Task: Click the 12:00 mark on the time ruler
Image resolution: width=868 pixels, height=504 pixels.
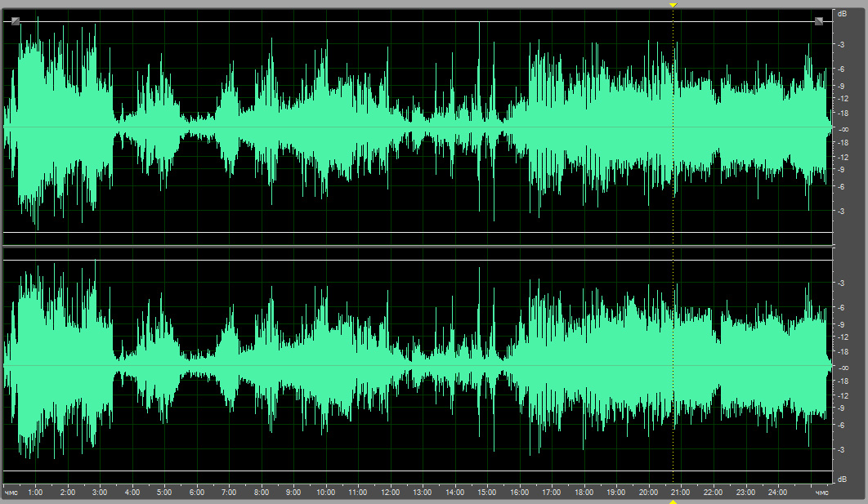Action: 390,493
